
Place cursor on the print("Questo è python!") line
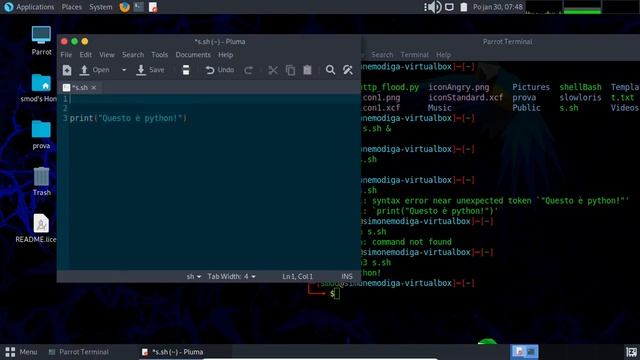coord(128,118)
